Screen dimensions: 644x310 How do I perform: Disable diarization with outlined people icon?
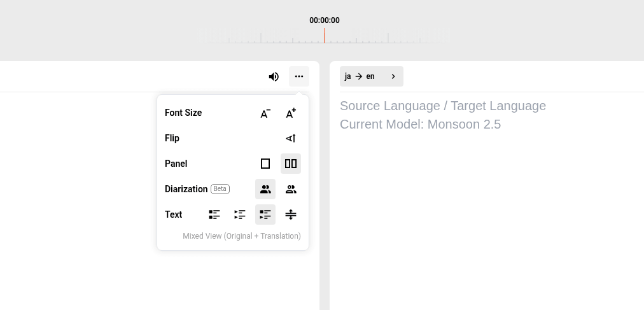click(291, 189)
